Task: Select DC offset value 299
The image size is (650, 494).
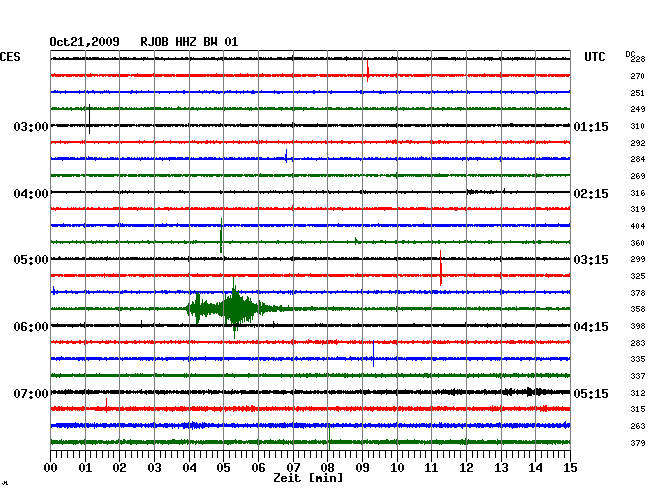Action: pyautogui.click(x=638, y=259)
